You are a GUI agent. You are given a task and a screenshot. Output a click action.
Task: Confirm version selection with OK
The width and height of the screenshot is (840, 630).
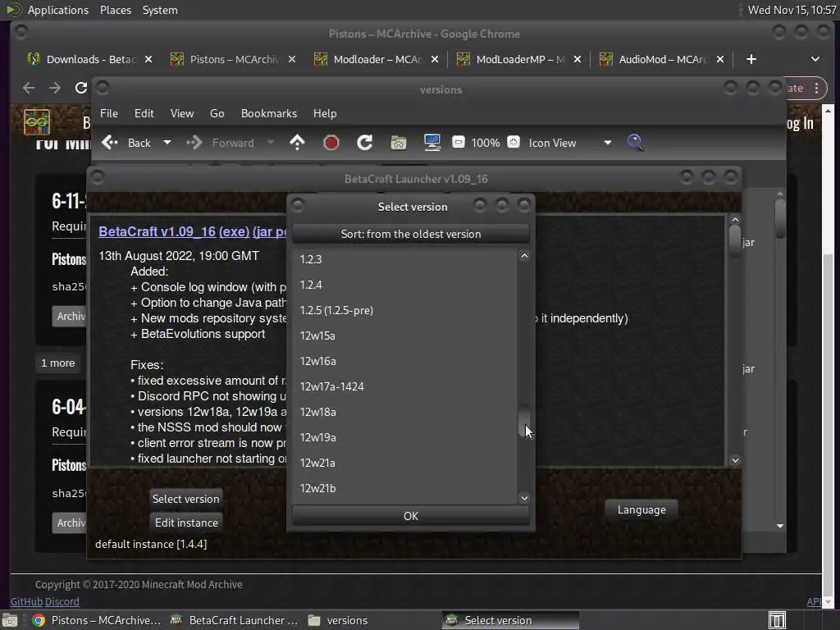click(411, 516)
